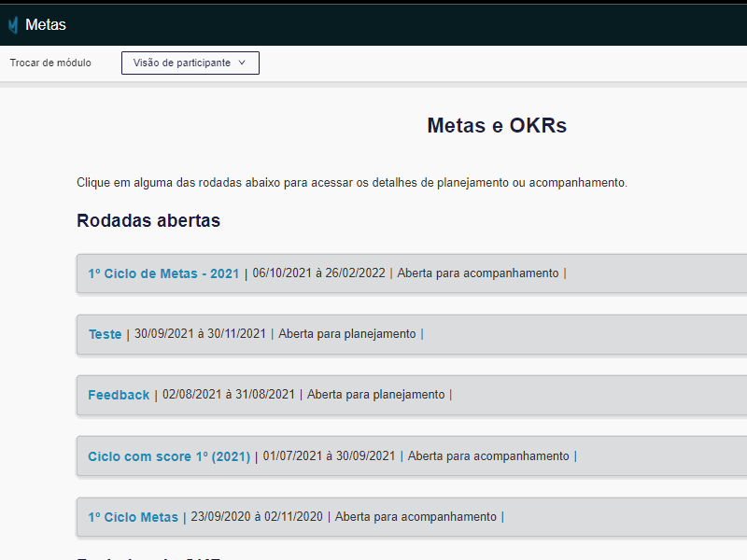This screenshot has height=560, width=747.
Task: Click status text in Ciclo com score row
Action: [x=488, y=456]
